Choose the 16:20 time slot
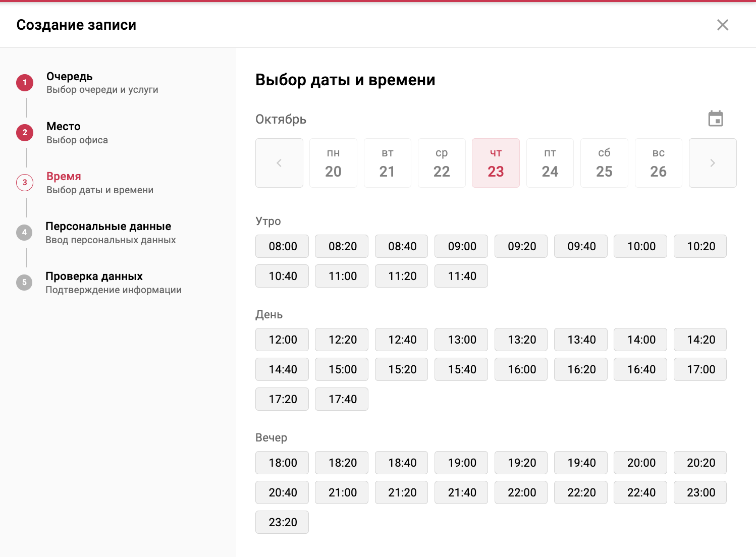Screen dimensions: 756x557 point(581,369)
